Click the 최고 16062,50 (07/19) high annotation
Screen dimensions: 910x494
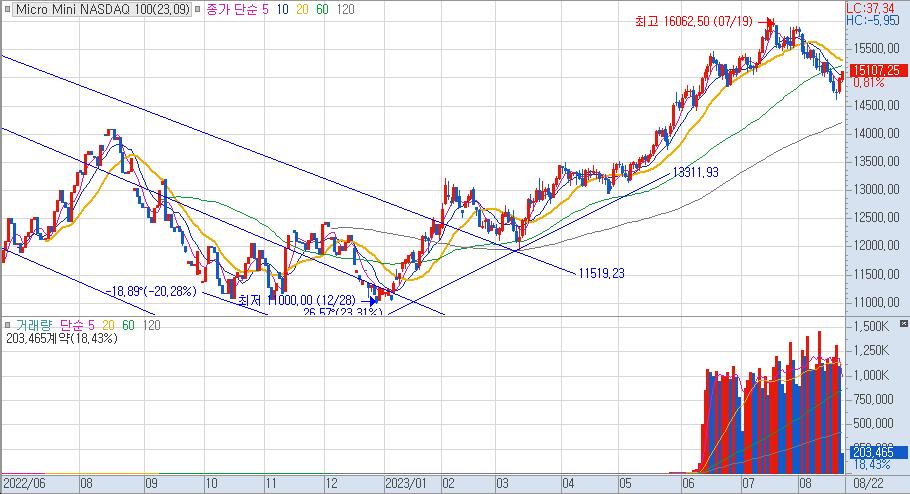pos(694,21)
